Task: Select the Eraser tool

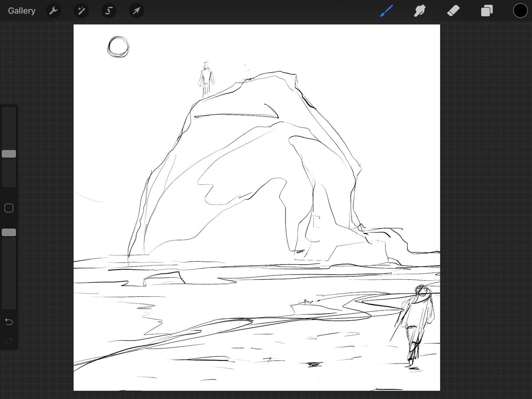Action: point(454,11)
